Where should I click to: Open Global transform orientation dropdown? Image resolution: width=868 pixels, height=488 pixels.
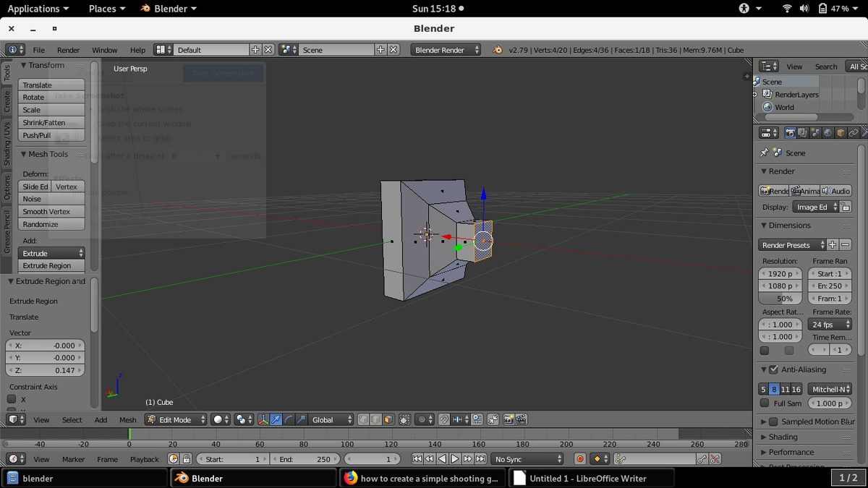pos(332,419)
